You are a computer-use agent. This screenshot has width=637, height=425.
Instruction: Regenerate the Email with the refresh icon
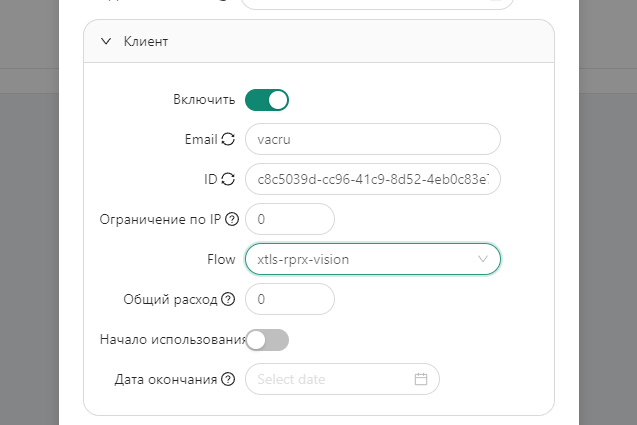point(228,139)
